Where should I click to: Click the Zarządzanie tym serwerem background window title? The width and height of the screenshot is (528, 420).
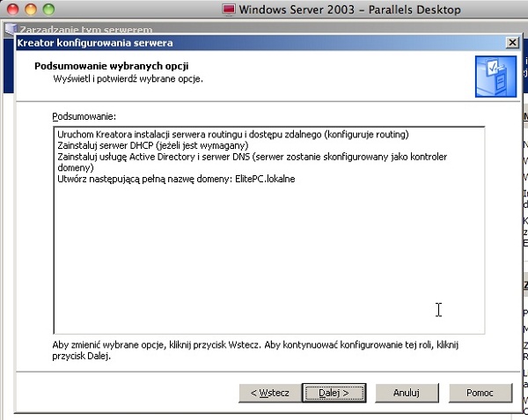click(86, 29)
